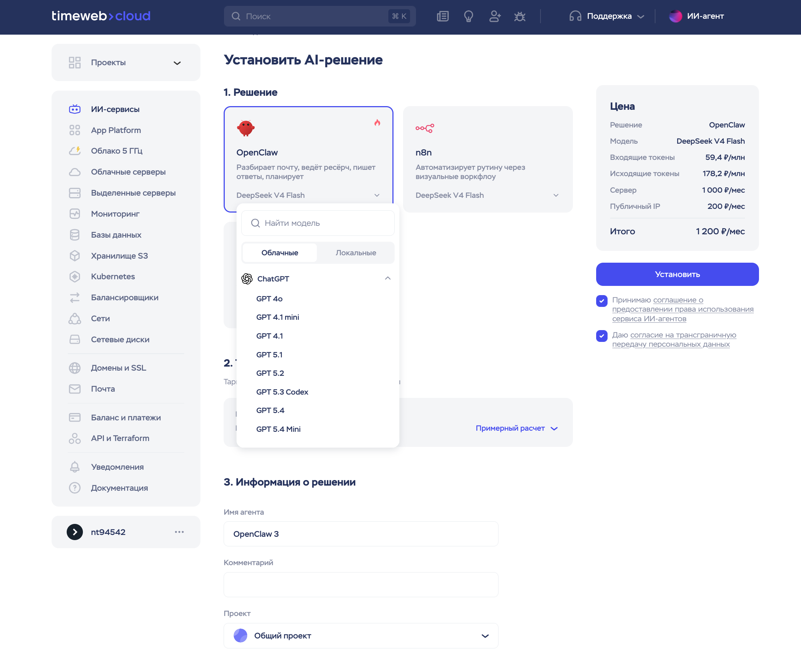
Task: Click the Уведомления bell icon
Action: [75, 467]
